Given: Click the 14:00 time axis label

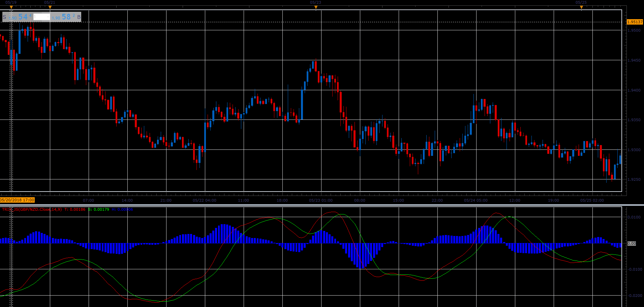Looking at the screenshot, I should tap(127, 200).
